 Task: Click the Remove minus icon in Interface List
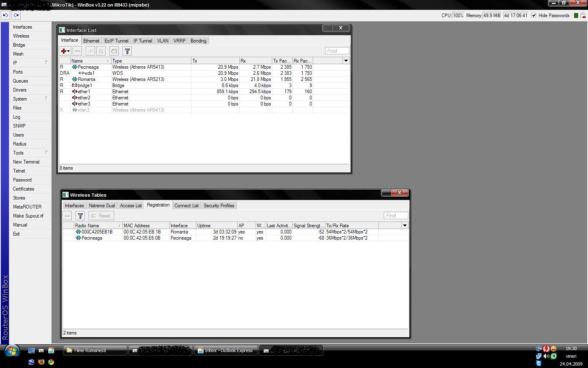click(78, 51)
